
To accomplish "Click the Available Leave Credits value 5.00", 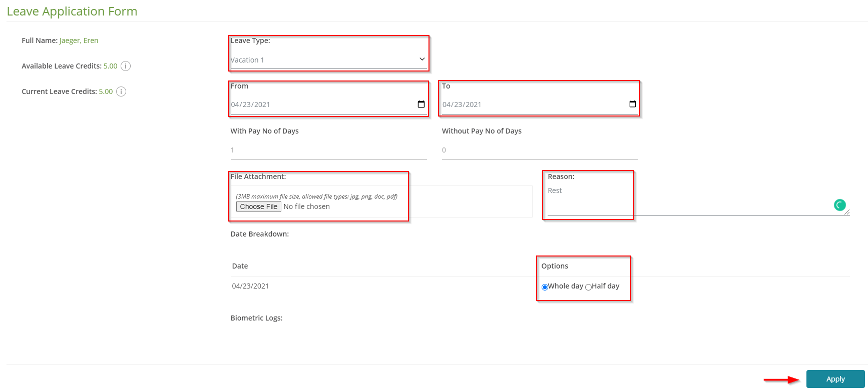I will 110,66.
